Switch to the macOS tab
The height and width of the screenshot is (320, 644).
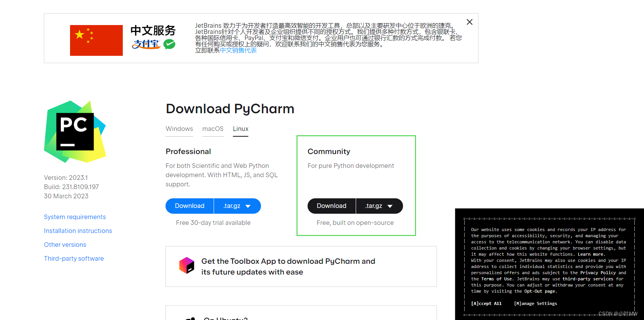tap(213, 129)
